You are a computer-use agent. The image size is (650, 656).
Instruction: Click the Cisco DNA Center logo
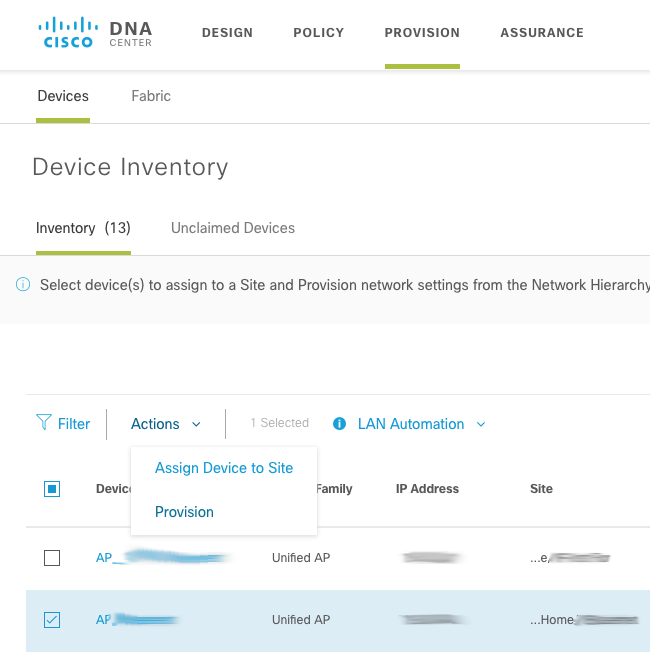click(95, 32)
